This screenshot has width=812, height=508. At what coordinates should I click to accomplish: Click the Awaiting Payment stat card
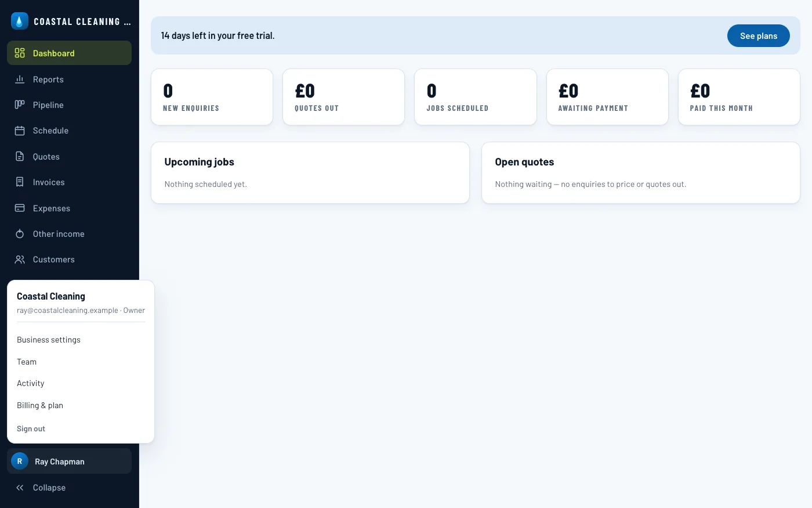(607, 97)
